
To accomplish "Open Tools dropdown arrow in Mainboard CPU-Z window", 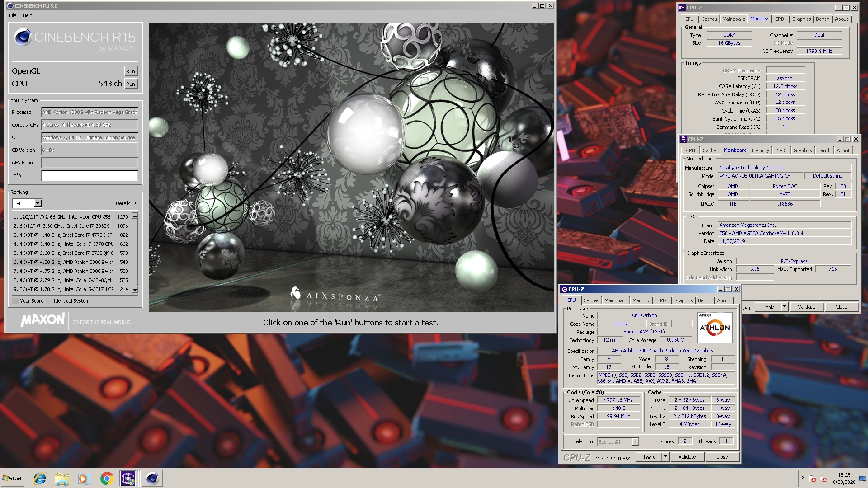I will point(784,307).
